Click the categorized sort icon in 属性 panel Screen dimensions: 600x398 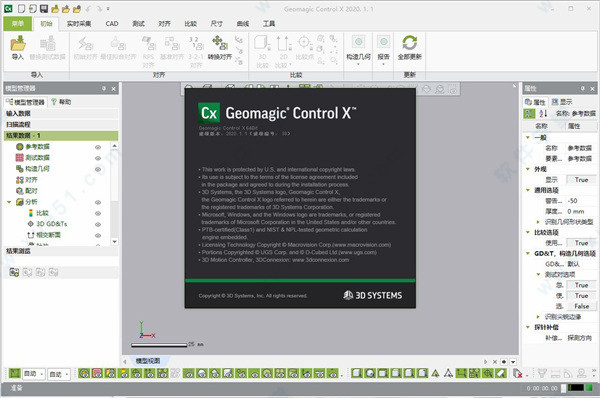529,113
